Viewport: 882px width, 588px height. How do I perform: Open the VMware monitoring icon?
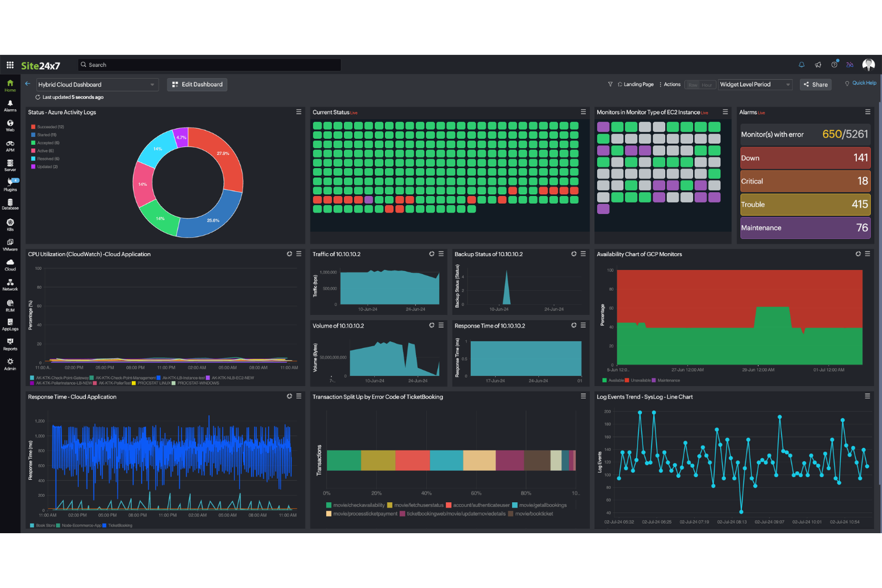pyautogui.click(x=10, y=244)
